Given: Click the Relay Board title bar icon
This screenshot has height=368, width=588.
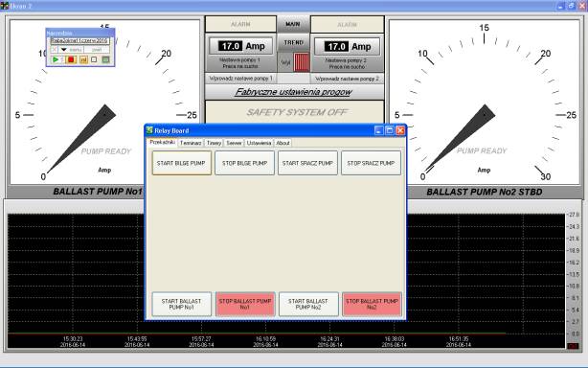Looking at the screenshot, I should [x=149, y=130].
